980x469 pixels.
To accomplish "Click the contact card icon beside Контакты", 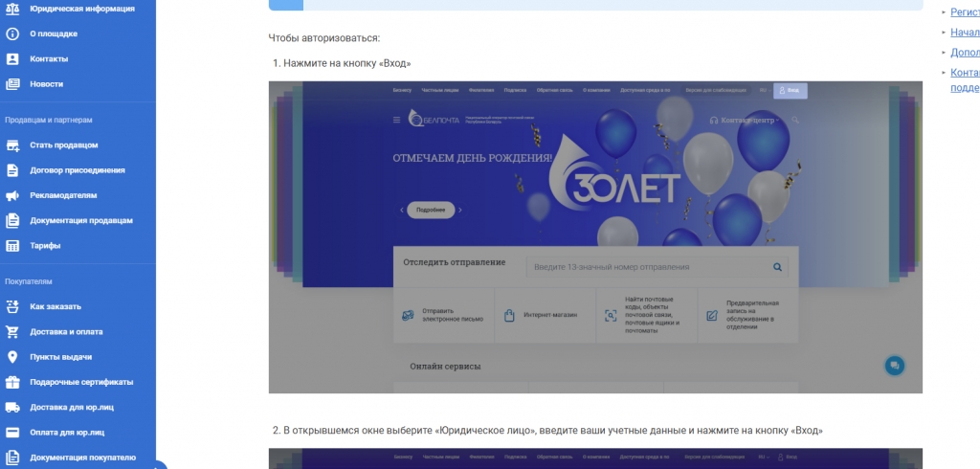I will coord(12,58).
